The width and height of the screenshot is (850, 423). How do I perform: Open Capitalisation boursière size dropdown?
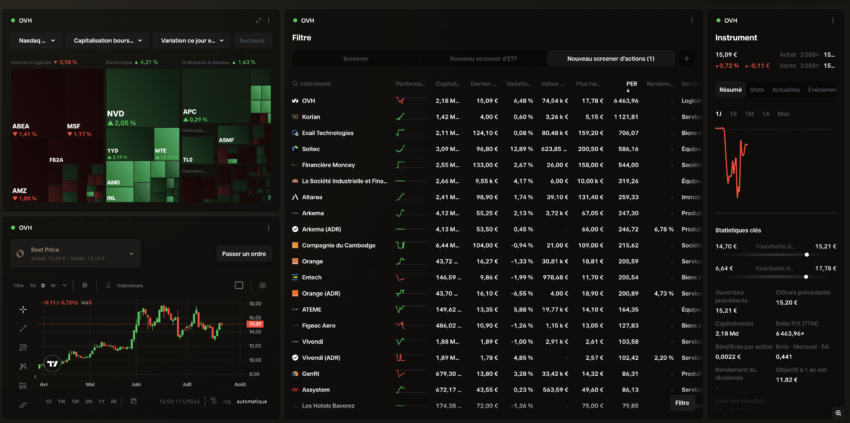pyautogui.click(x=107, y=41)
